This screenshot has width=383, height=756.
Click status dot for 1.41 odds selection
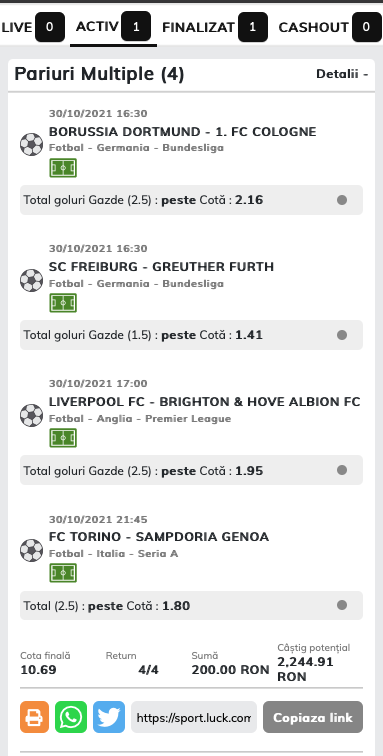point(342,335)
